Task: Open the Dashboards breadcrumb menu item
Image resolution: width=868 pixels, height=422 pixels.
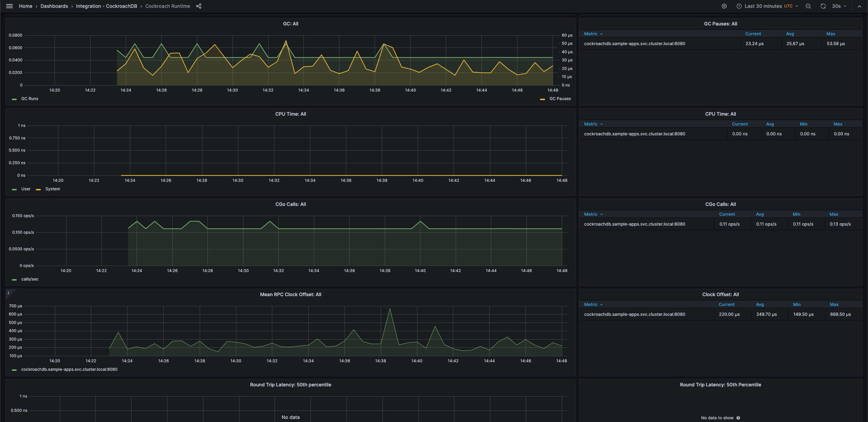Action: pos(54,6)
